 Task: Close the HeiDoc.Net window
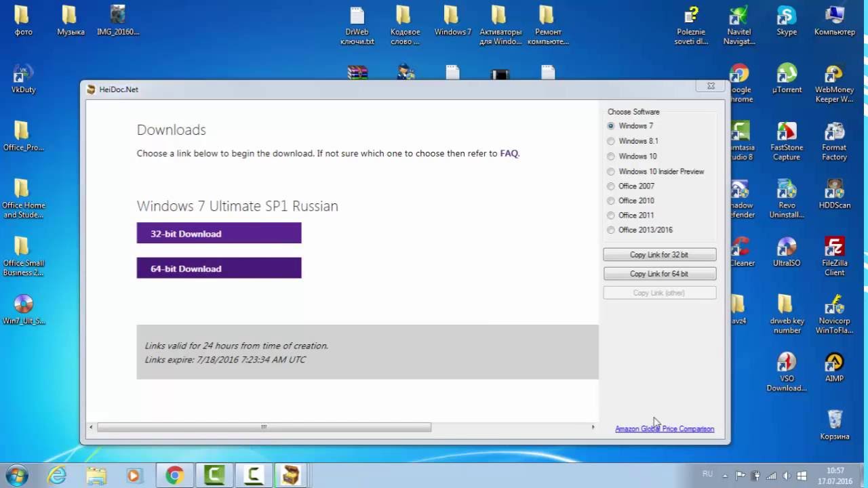711,86
